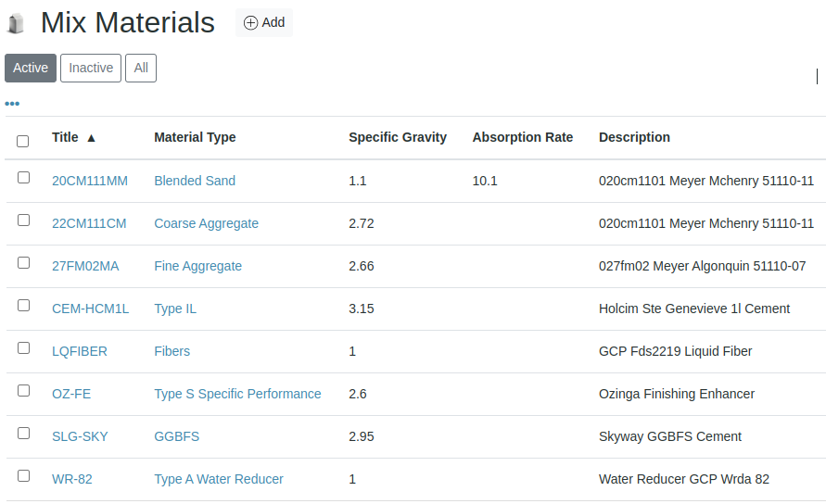The height and width of the screenshot is (504, 826).
Task: Sort by the Title ascending arrow
Action: pos(91,138)
